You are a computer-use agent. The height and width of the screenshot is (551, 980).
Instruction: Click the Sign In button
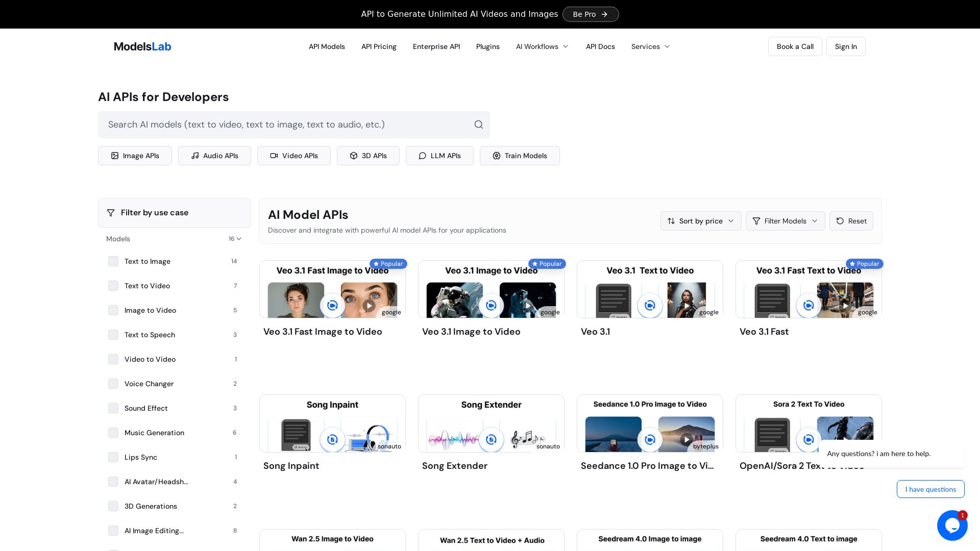(x=845, y=46)
